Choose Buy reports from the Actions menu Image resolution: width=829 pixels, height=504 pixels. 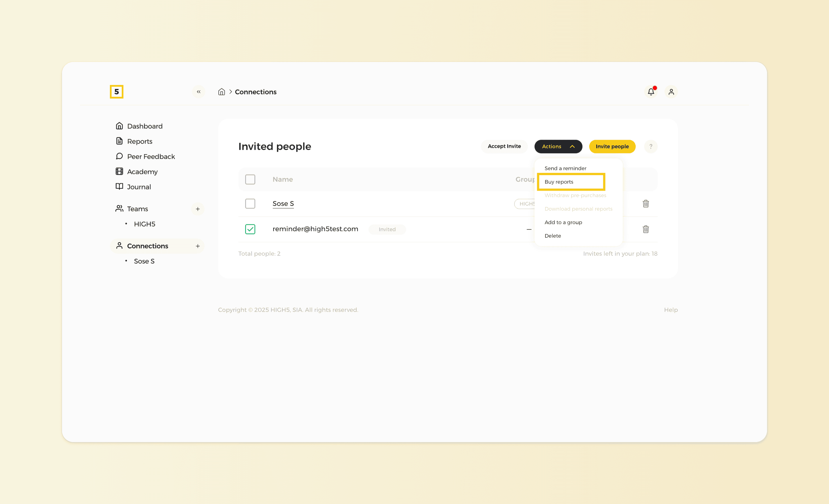pos(558,182)
